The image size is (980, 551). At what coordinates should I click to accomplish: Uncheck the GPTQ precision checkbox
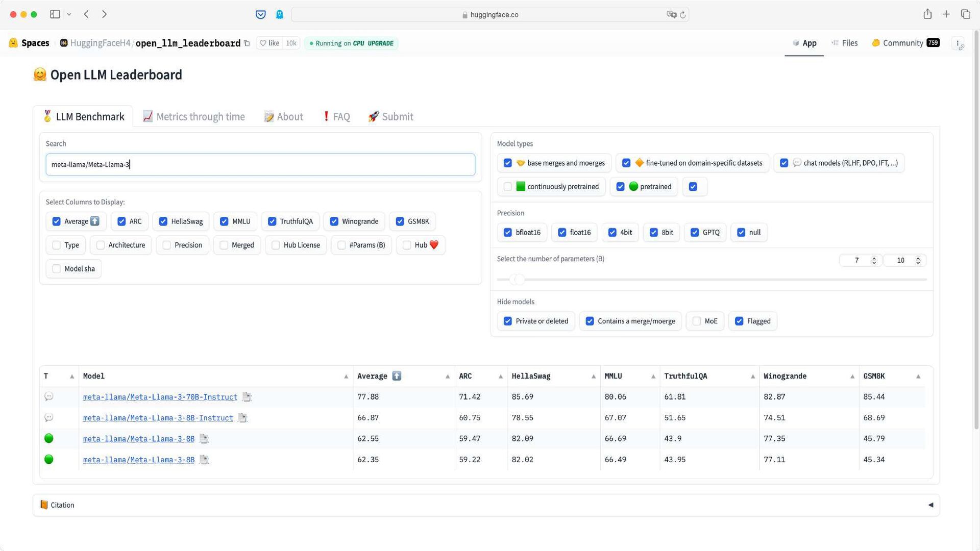click(x=695, y=233)
